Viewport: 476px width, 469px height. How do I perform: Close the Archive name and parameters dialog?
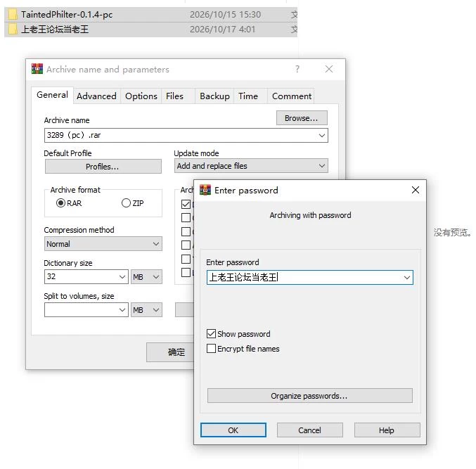[329, 69]
